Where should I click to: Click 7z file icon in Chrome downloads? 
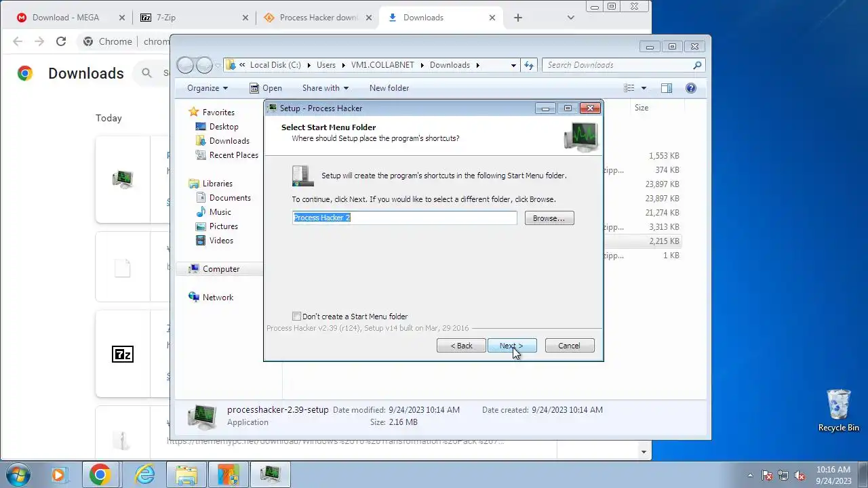pyautogui.click(x=123, y=354)
